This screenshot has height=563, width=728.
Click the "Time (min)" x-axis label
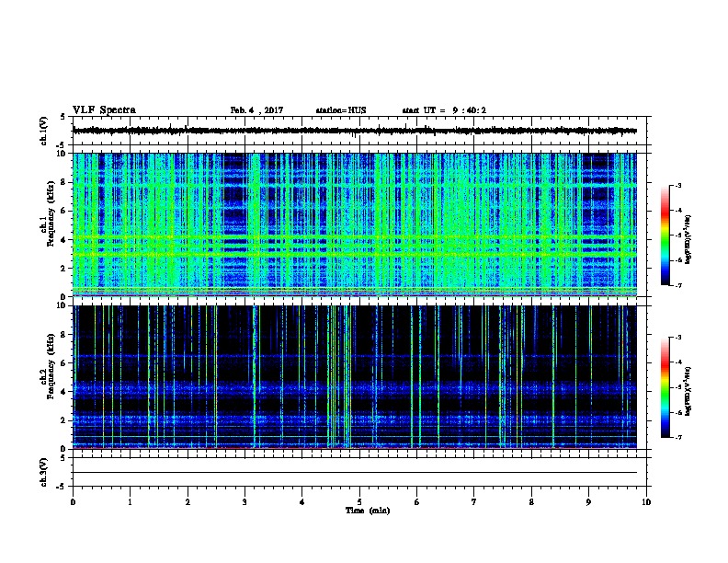tap(368, 511)
